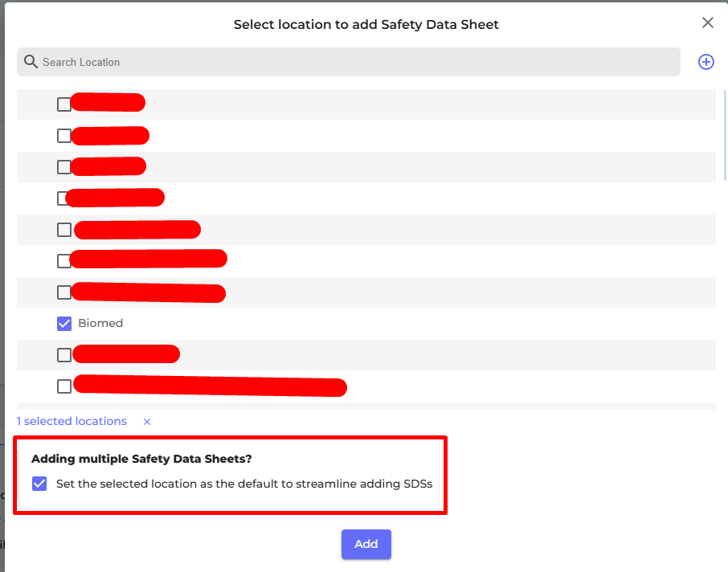
Task: Check the location checkbox directly below Biomed
Action: coord(64,355)
